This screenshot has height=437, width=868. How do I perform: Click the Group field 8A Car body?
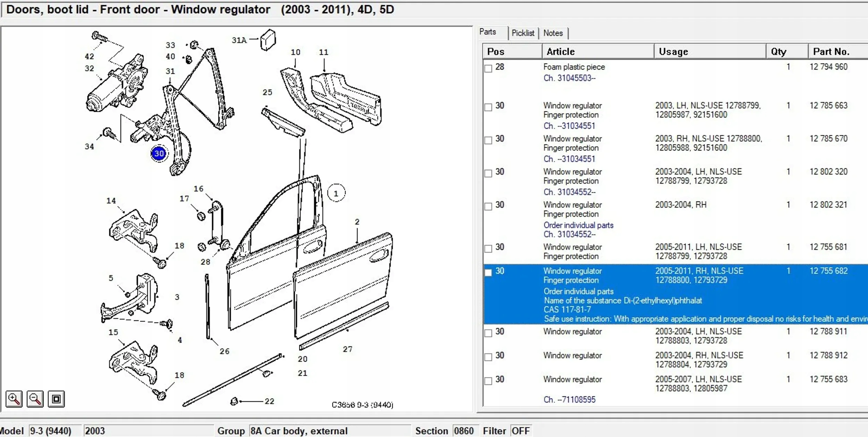click(x=329, y=431)
